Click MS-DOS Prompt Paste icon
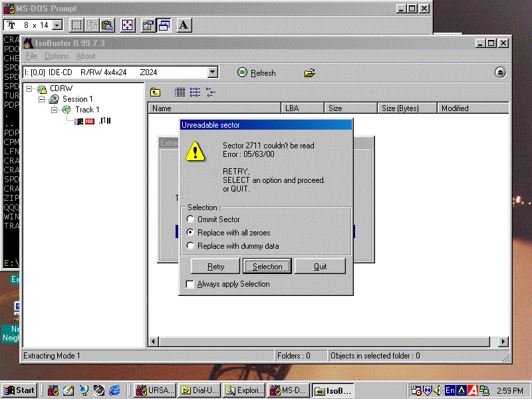This screenshot has width=532, height=399. pyautogui.click(x=108, y=25)
